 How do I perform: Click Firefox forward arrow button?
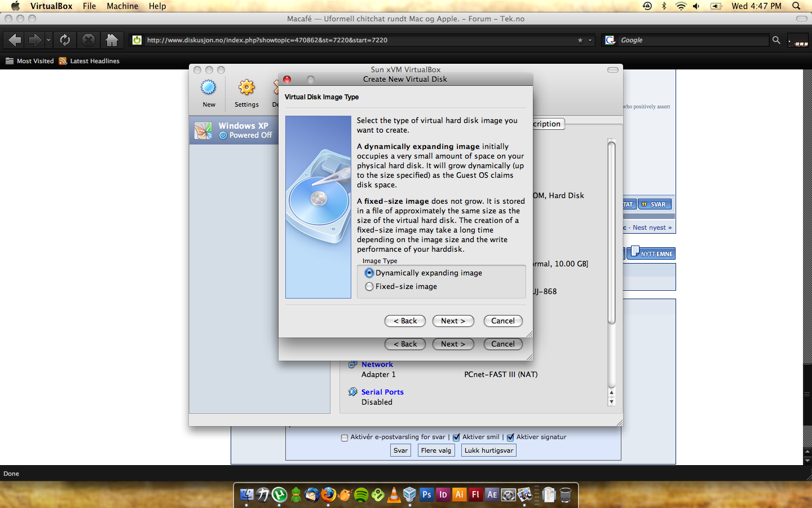click(35, 40)
